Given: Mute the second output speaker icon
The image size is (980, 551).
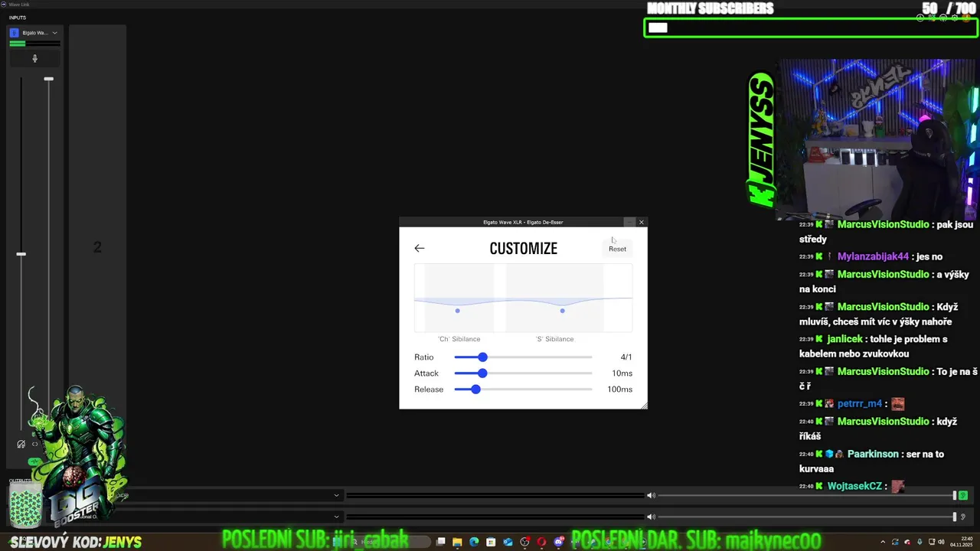Looking at the screenshot, I should pos(651,517).
